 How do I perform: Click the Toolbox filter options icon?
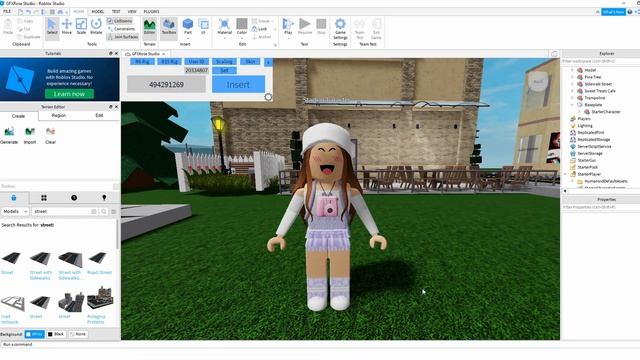[x=114, y=211]
